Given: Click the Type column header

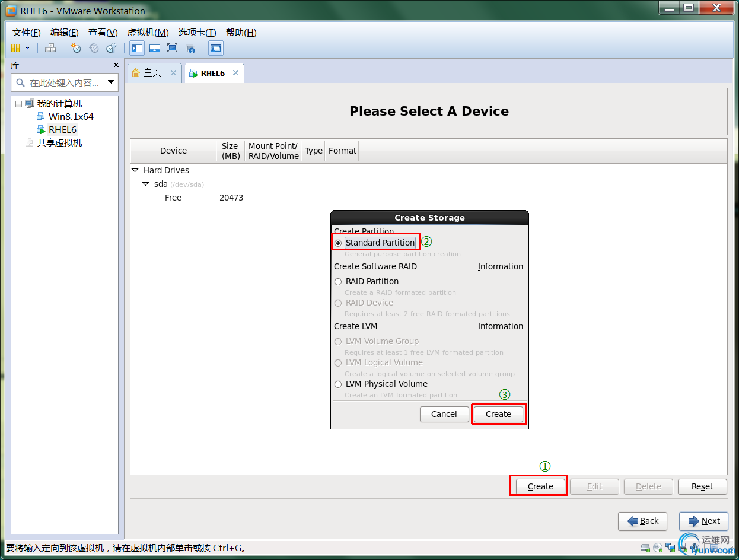Looking at the screenshot, I should pyautogui.click(x=314, y=151).
